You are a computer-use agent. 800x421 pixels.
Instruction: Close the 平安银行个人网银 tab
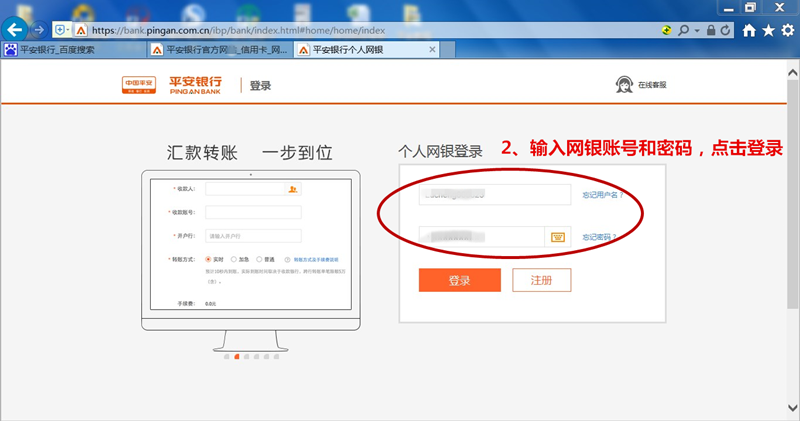(x=432, y=49)
